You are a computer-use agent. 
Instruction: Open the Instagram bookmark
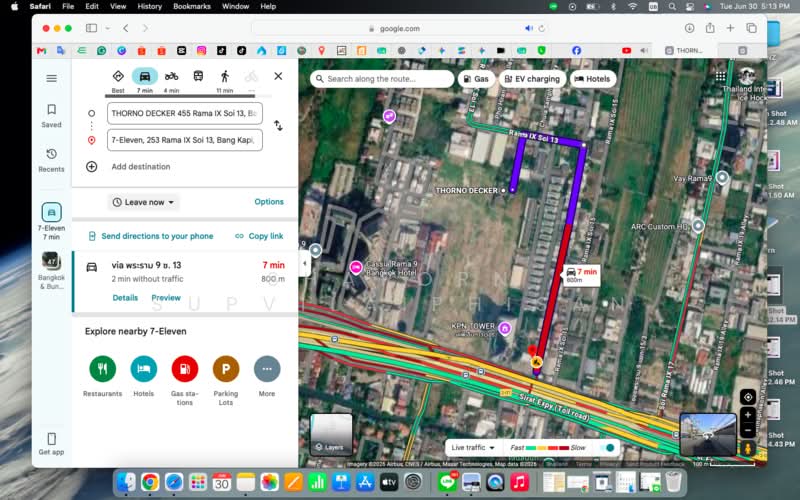point(202,51)
